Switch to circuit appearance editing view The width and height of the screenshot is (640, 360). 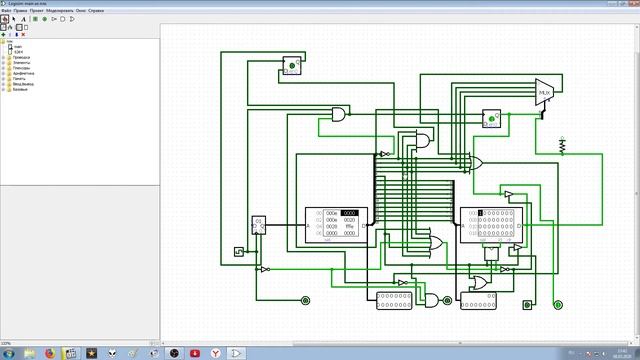[26, 27]
